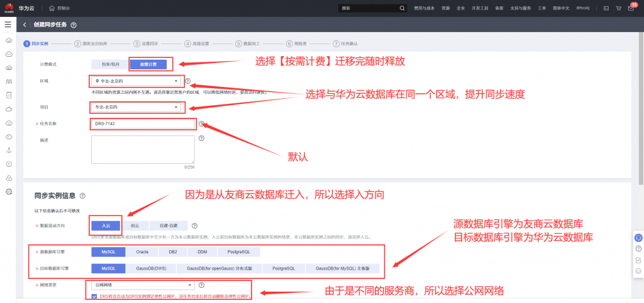This screenshot has height=303, width=644.
Task: Click help icon next to 任务名称 field
Action: [201, 123]
